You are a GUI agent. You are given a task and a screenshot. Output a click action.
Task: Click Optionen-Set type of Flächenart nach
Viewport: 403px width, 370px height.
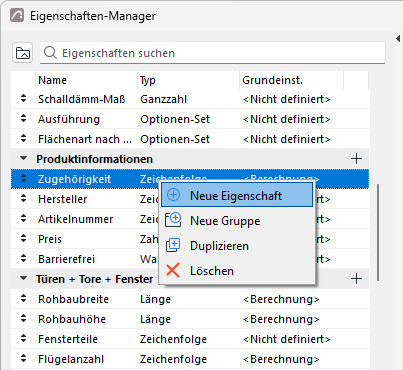point(175,139)
